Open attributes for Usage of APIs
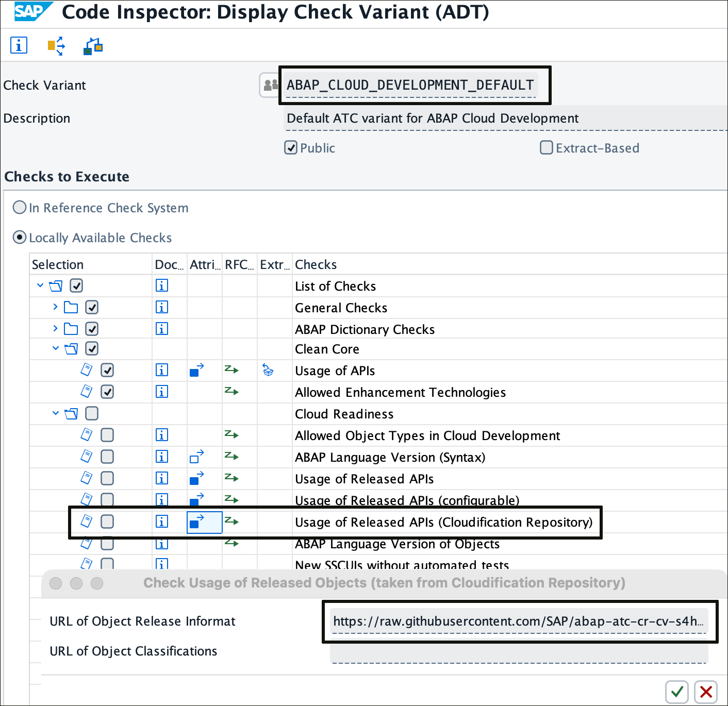This screenshot has width=728, height=706. 197,370
